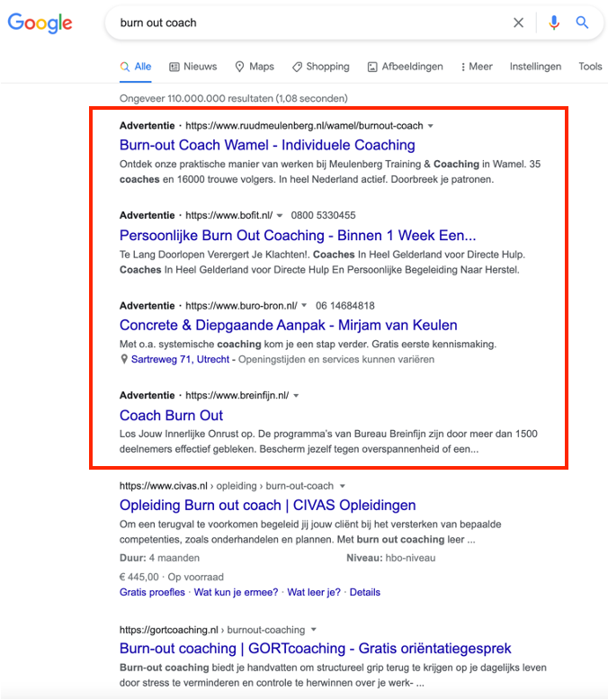
Task: Click the 'Wat kun je ermee?' sitelink
Action: 236,592
